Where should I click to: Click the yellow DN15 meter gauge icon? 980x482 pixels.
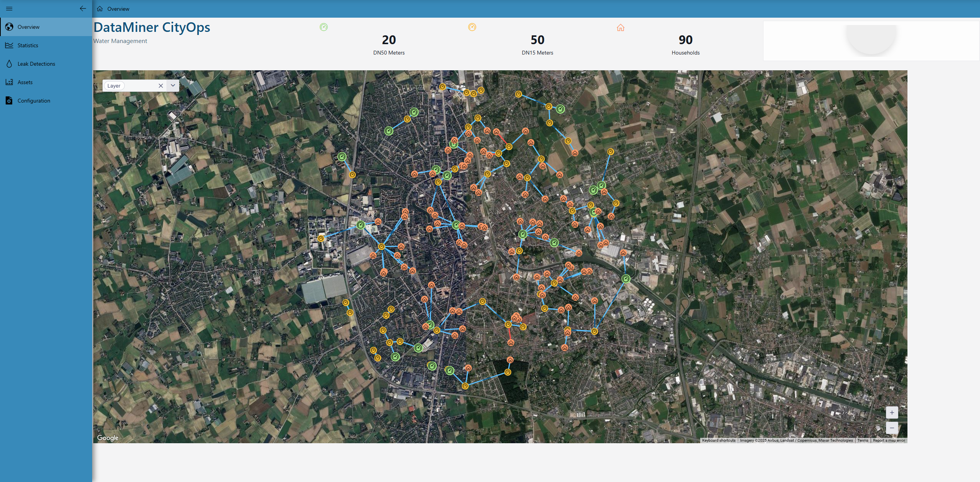[x=472, y=27]
